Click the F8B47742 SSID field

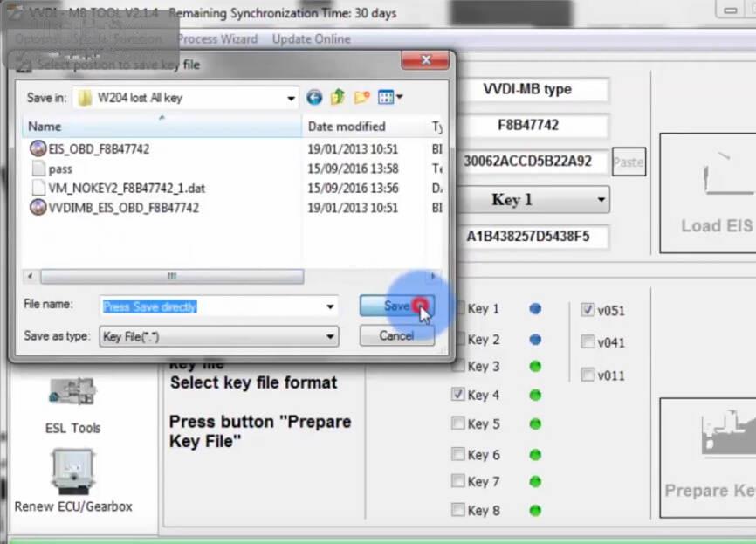click(x=533, y=126)
